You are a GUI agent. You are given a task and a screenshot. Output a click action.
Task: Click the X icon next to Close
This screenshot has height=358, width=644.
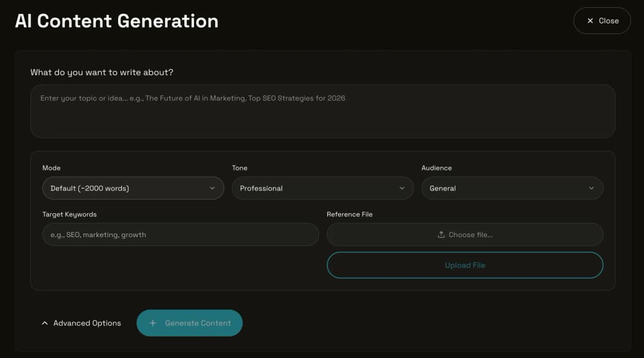point(589,20)
